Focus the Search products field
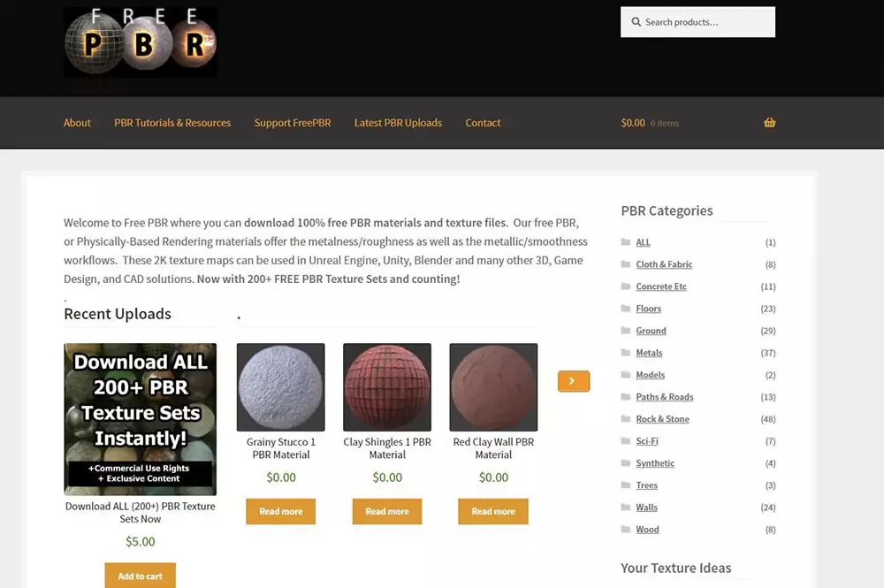Viewport: 884px width, 588px height. 698,22
